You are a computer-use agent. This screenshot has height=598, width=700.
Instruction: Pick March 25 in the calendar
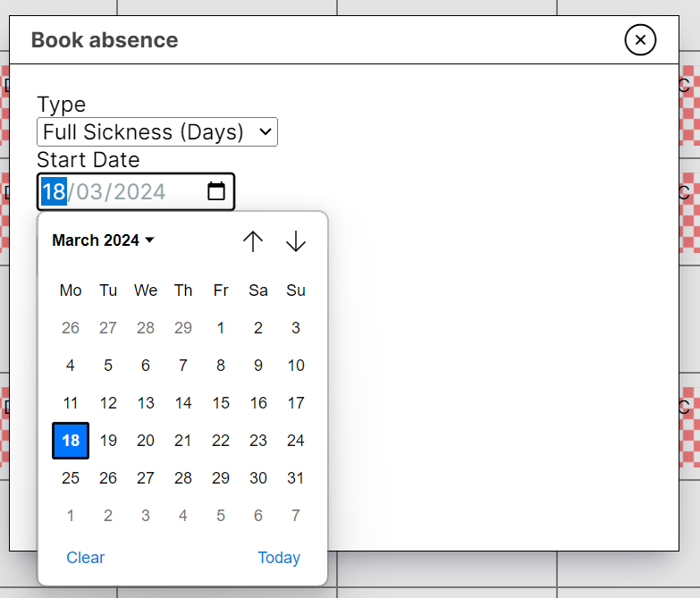click(x=71, y=478)
